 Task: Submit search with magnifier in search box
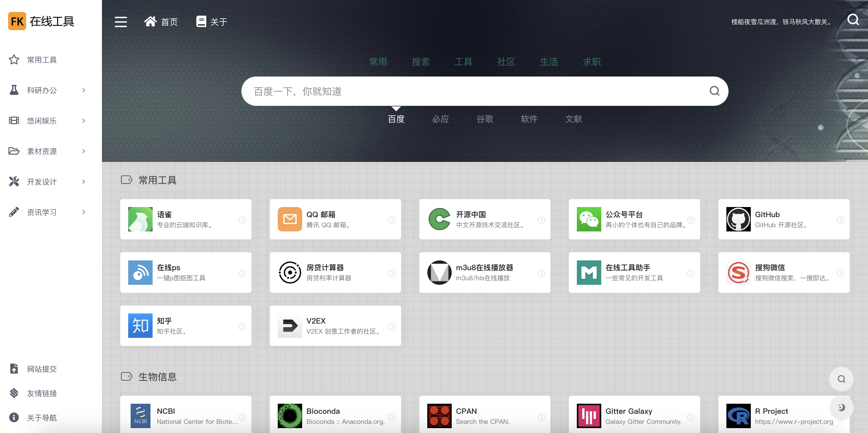[714, 91]
